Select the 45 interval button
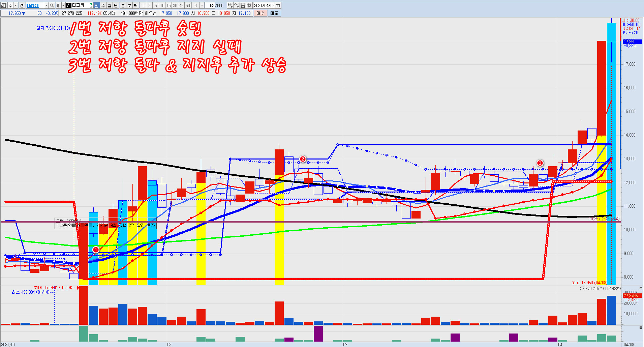644x347 pixels. [181, 5]
